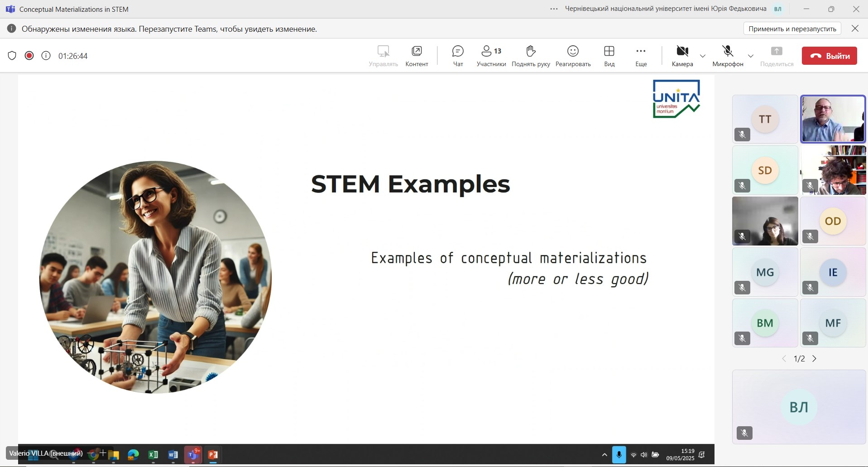Screen dimensions: 868x467
Task: Show hidden system tray icons
Action: [x=604, y=455]
